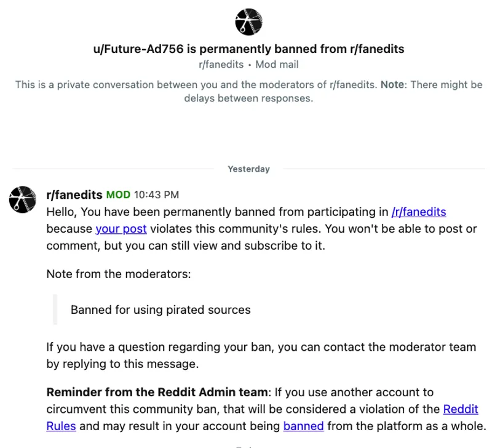
Task: Click the "Banned for using pirated sources" quote
Action: tap(161, 310)
